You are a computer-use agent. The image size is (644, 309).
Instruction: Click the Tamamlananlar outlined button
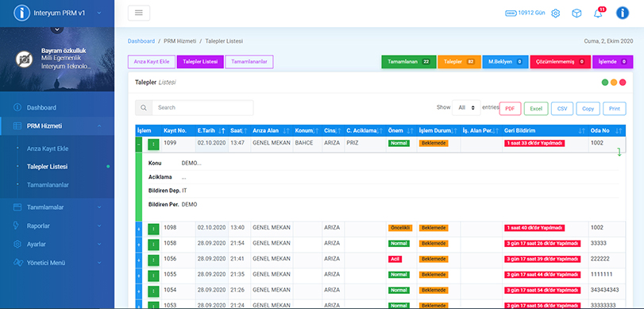(249, 62)
